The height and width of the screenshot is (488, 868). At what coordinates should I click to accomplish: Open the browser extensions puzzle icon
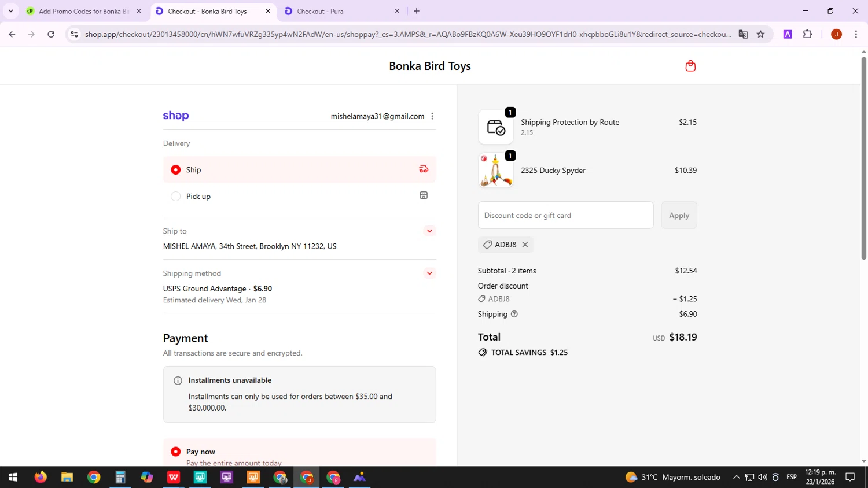pos(808,34)
